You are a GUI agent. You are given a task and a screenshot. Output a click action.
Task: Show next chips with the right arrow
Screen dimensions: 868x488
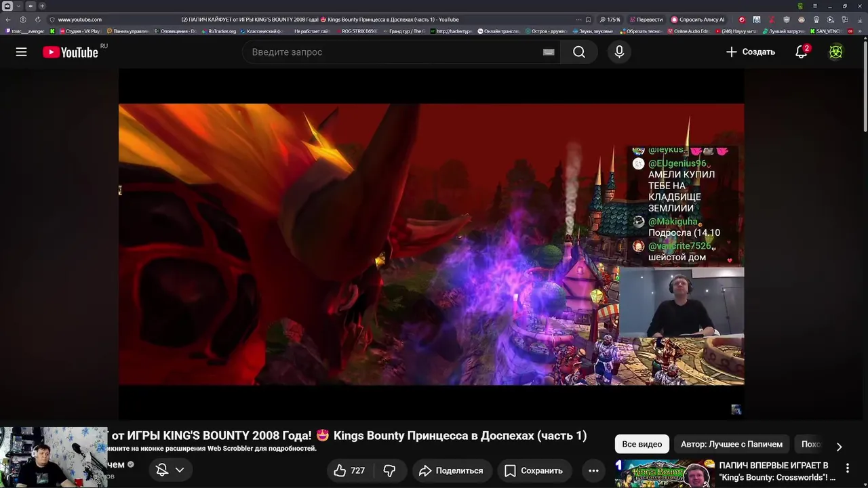[839, 447]
